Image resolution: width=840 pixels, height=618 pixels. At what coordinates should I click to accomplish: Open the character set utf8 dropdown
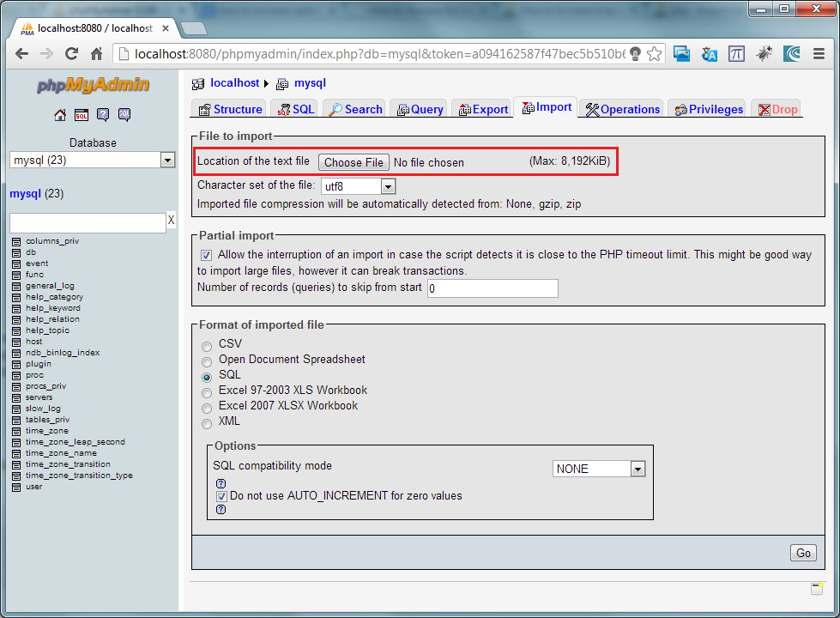pos(359,186)
